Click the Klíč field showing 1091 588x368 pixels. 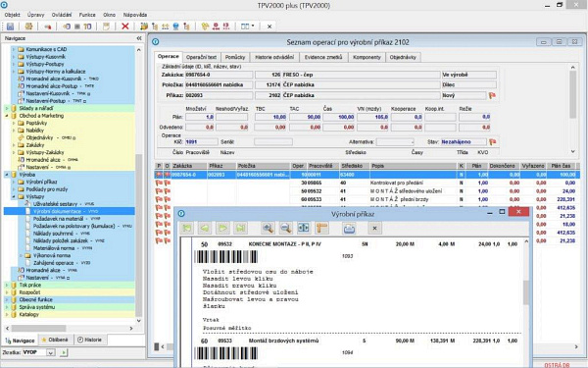[201, 142]
